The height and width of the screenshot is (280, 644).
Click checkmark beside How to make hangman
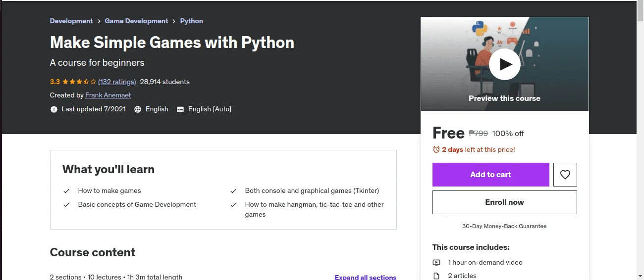(233, 205)
